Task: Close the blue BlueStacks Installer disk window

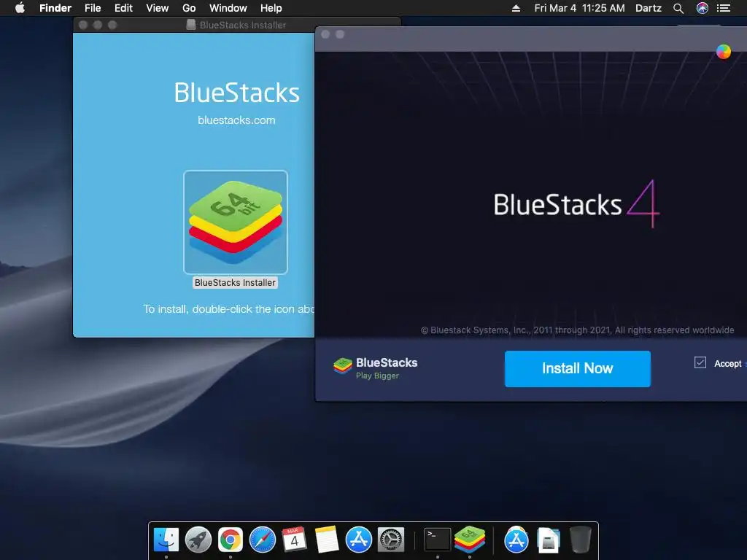Action: pos(83,25)
